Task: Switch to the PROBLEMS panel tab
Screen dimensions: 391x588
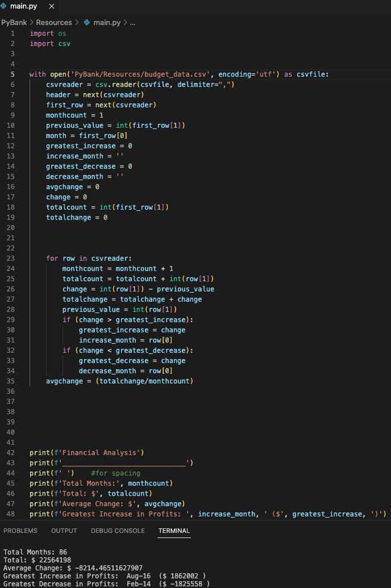Action: (20, 531)
